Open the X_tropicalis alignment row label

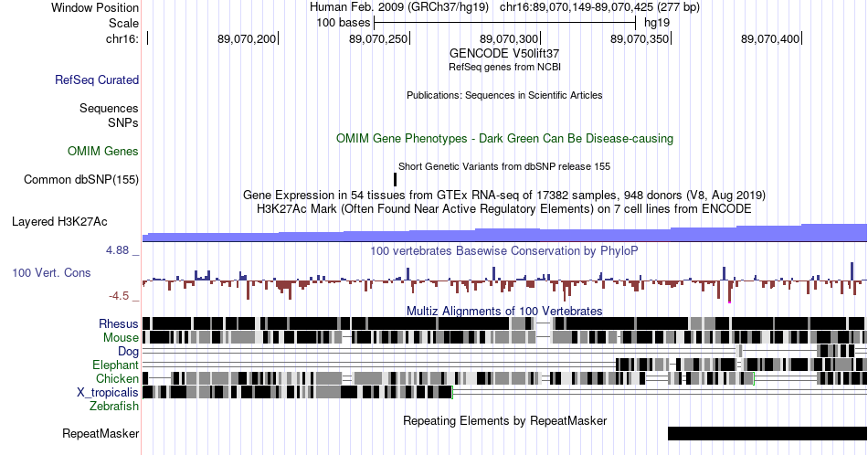coord(108,393)
